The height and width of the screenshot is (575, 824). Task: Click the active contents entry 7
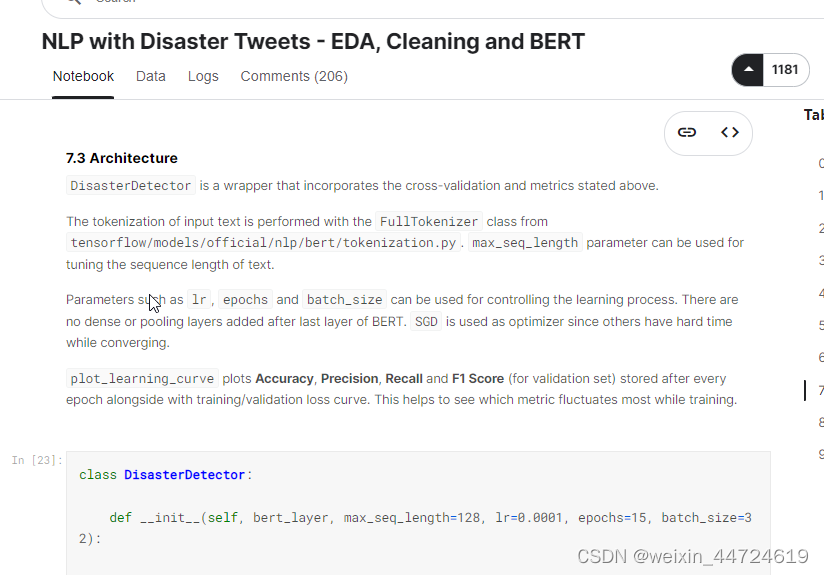[821, 390]
